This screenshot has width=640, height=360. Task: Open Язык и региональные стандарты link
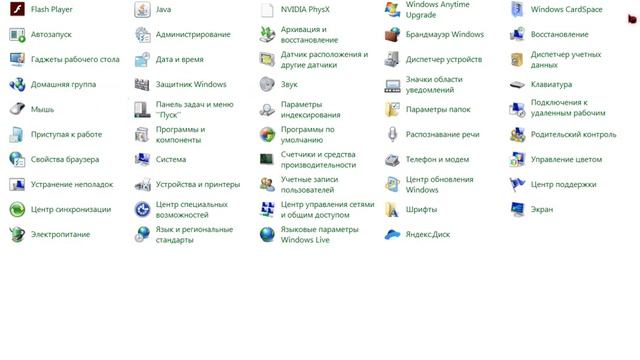coord(194,234)
